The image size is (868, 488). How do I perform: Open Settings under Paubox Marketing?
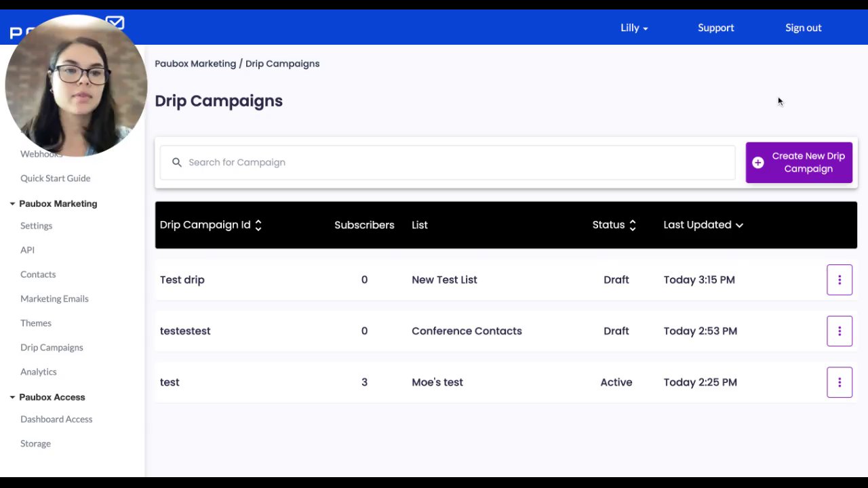[x=36, y=226]
